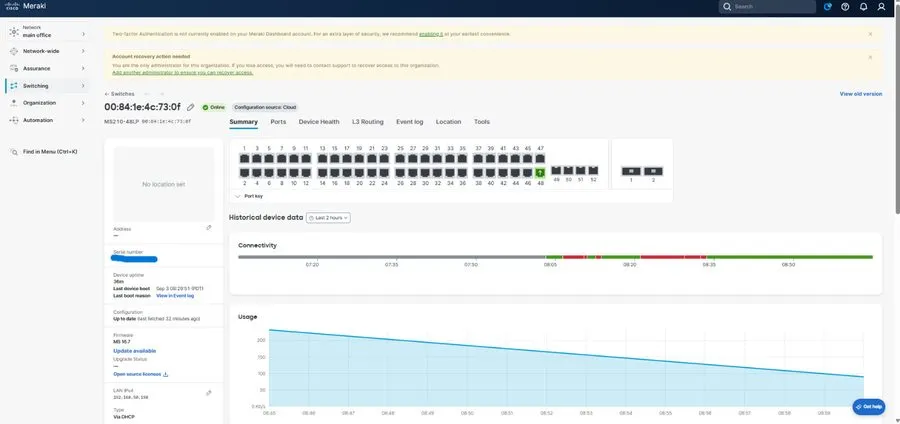The width and height of the screenshot is (900, 424).
Task: Click the Assurance sidebar icon
Action: [14, 68]
